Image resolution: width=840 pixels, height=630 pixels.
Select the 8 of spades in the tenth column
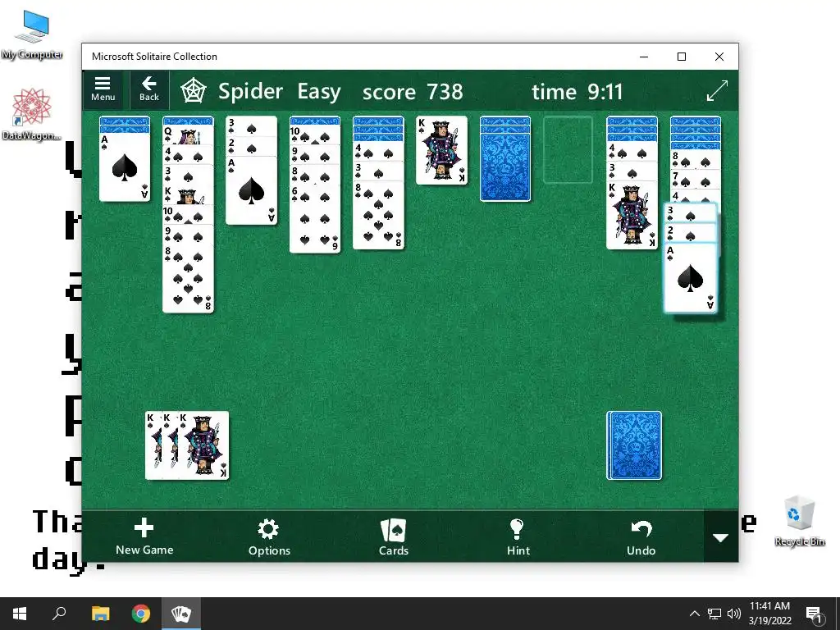[x=696, y=158]
